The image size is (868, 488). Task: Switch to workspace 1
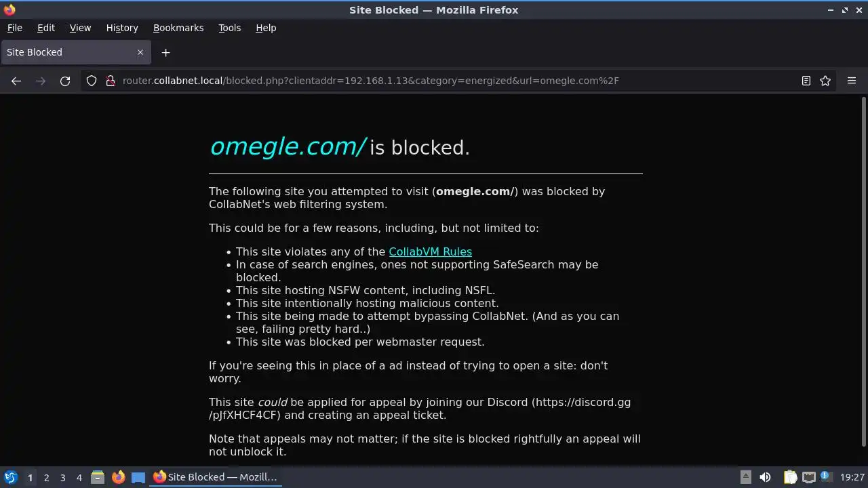click(x=30, y=477)
